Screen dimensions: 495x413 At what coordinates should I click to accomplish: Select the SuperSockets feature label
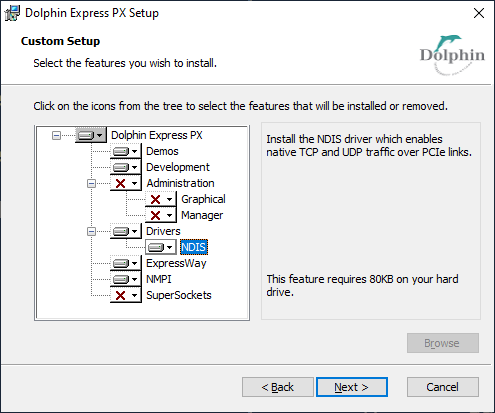(x=179, y=295)
